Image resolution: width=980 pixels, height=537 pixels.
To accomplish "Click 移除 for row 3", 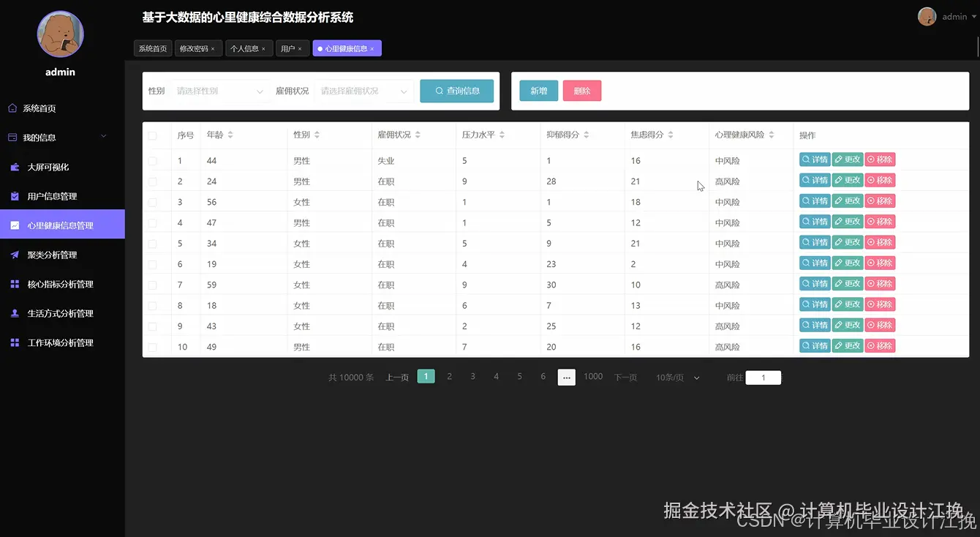I will coord(880,201).
